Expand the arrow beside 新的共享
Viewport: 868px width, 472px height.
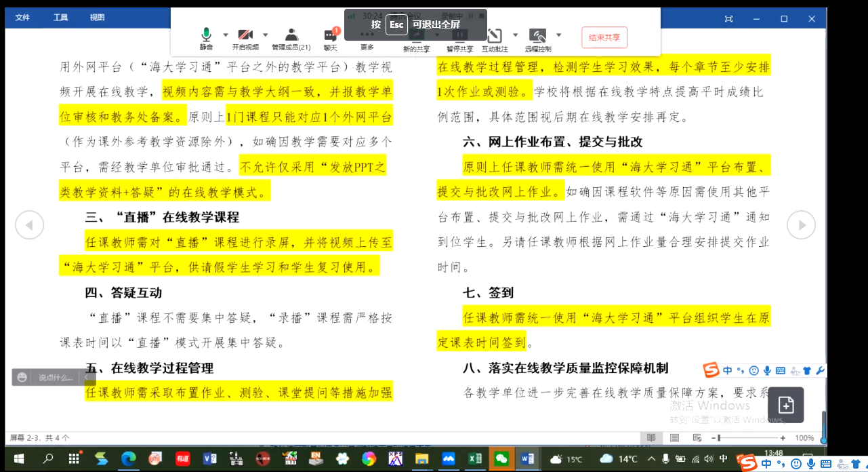(x=437, y=35)
